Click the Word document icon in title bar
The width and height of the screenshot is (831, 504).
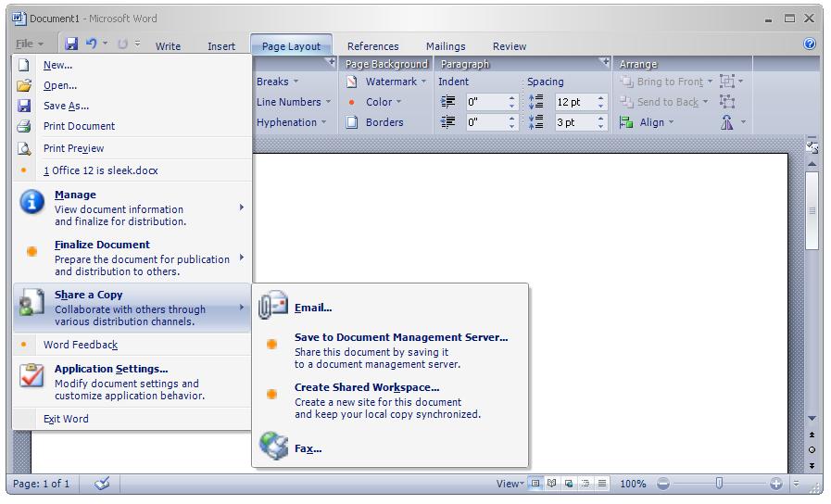[19, 19]
